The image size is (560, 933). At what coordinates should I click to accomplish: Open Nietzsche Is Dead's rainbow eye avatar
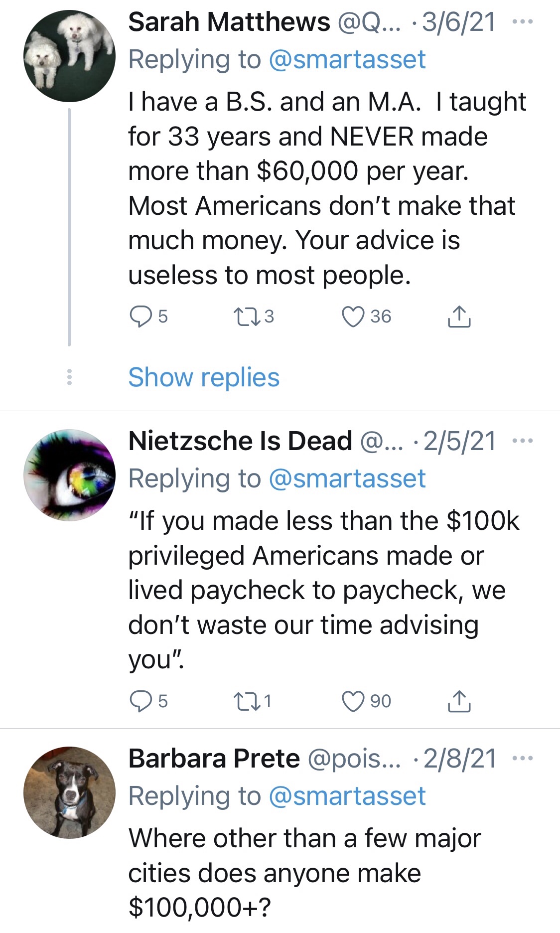pyautogui.click(x=69, y=475)
